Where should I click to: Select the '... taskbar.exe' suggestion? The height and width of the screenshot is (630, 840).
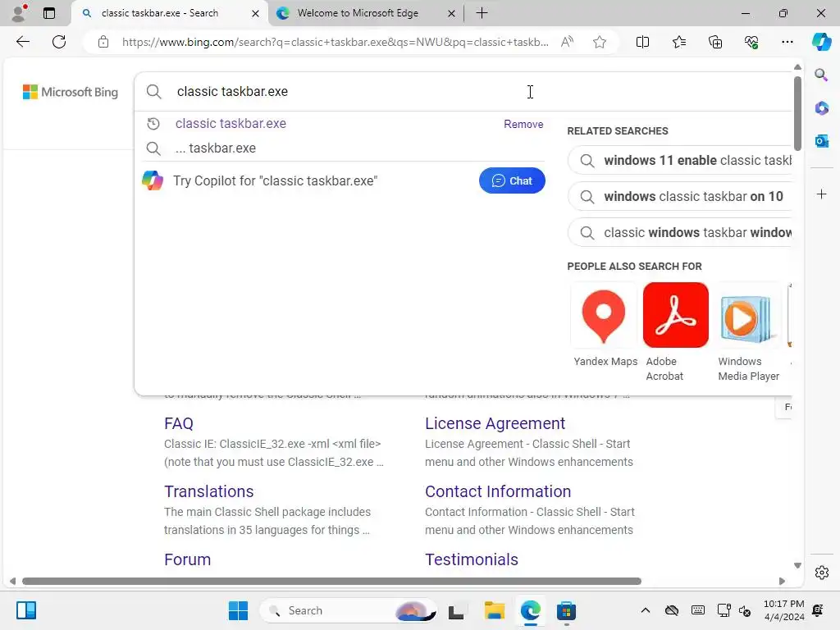(x=216, y=148)
